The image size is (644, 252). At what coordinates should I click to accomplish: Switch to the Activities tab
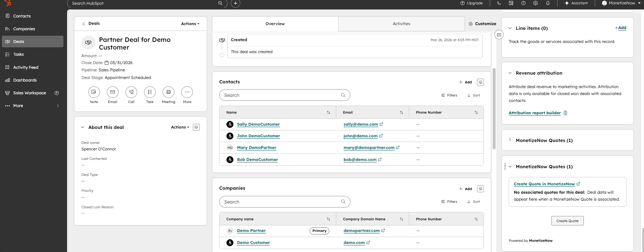(401, 24)
